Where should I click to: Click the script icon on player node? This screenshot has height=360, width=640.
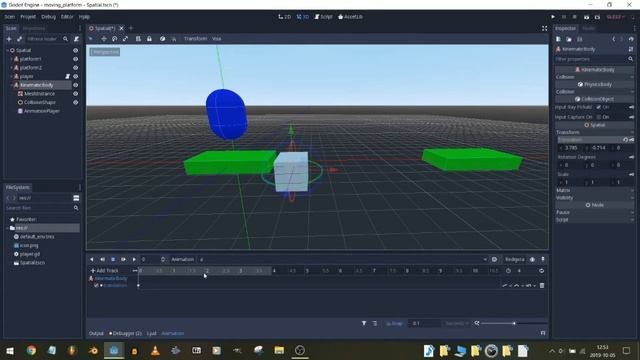[68, 76]
